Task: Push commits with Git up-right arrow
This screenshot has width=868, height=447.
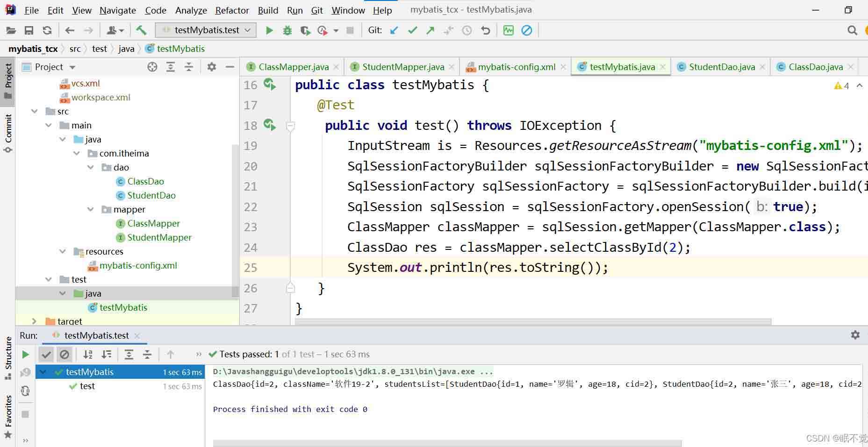Action: [430, 30]
